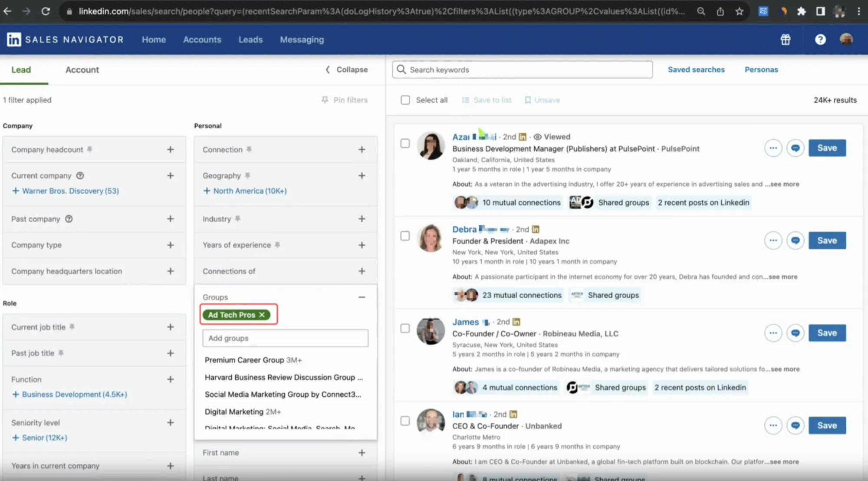The width and height of the screenshot is (868, 481).
Task: Open Chrome's three-dot menu
Action: point(859,11)
